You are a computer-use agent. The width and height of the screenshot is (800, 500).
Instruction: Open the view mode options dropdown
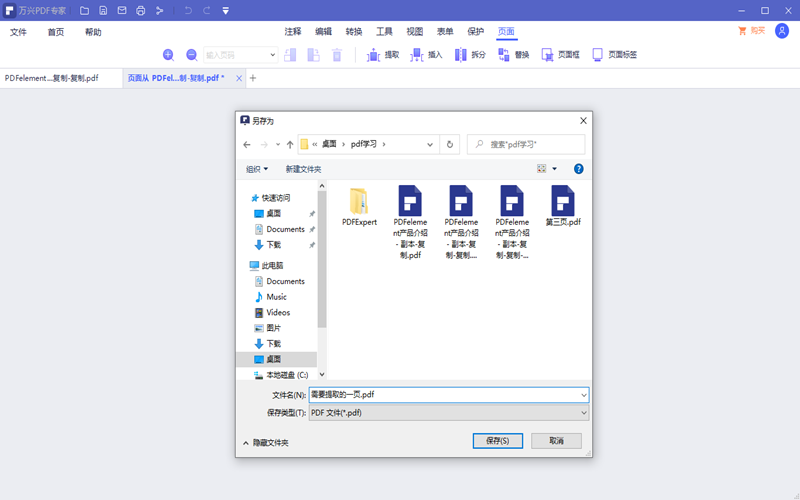555,169
